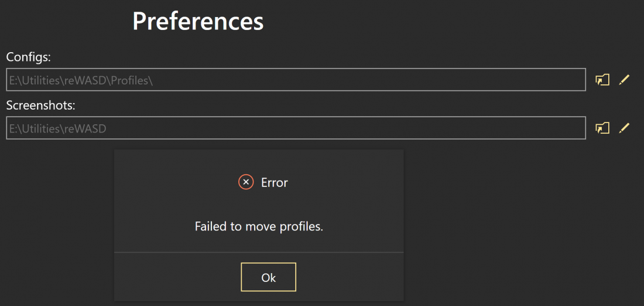Open the Screenshots folder location icon
644x306 pixels.
point(602,128)
